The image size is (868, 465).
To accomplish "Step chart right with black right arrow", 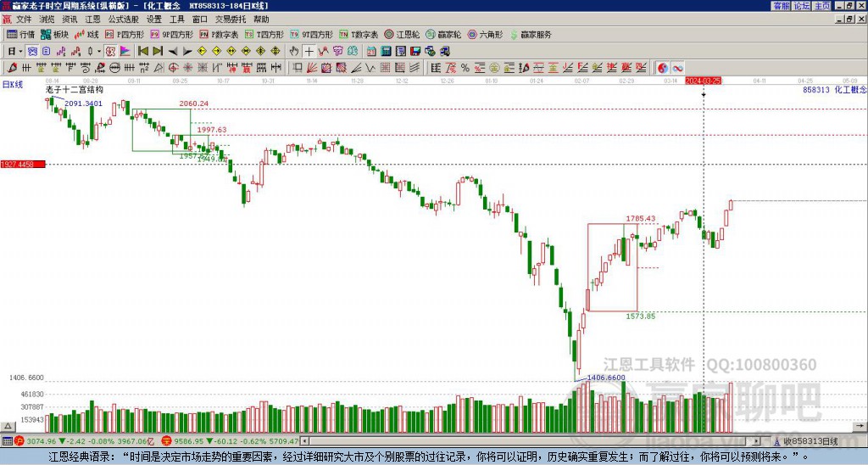I will [187, 52].
